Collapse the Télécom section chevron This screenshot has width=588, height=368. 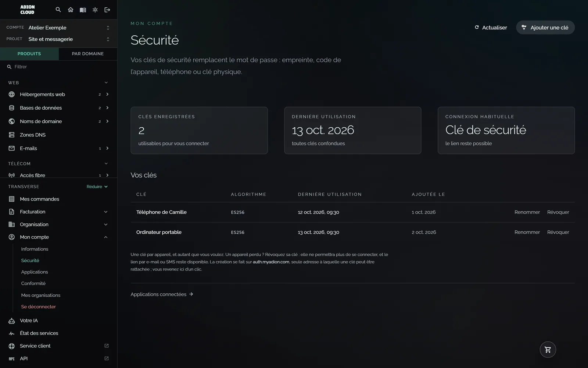106,163
